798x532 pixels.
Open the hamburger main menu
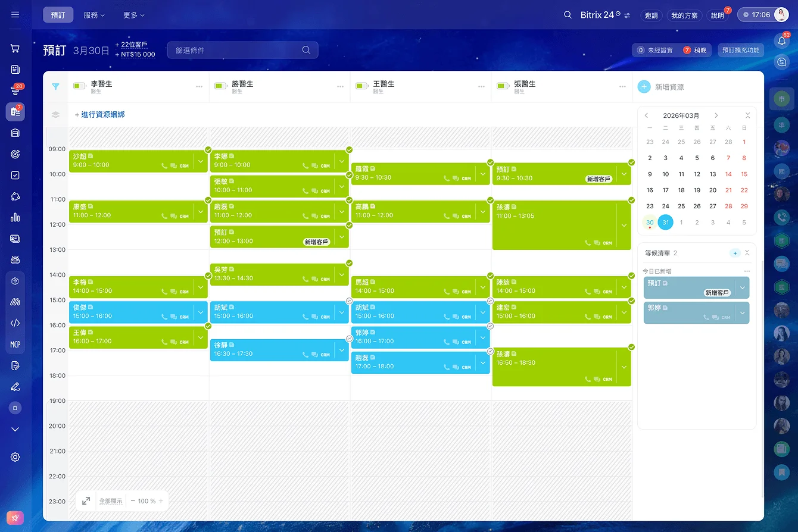pos(15,15)
